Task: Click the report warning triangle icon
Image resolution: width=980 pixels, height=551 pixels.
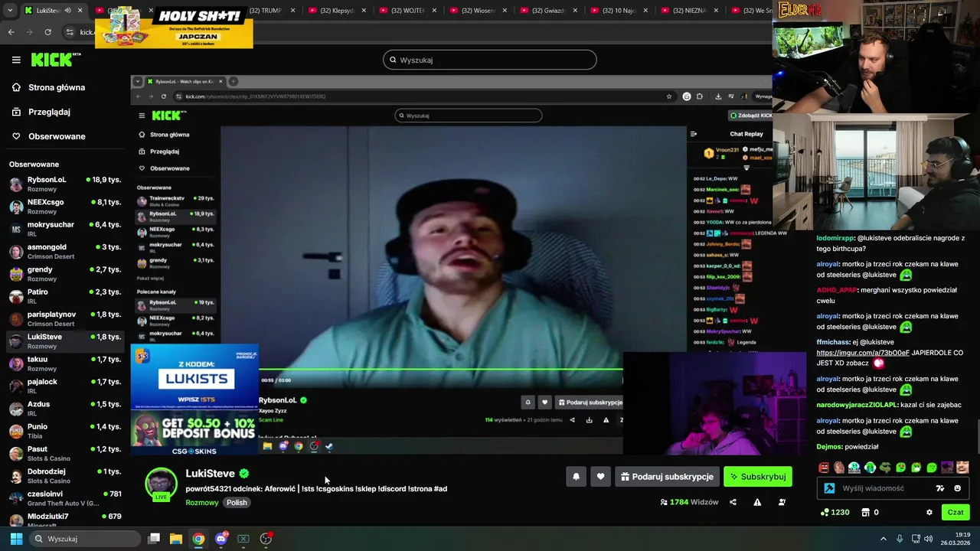Action: click(757, 502)
